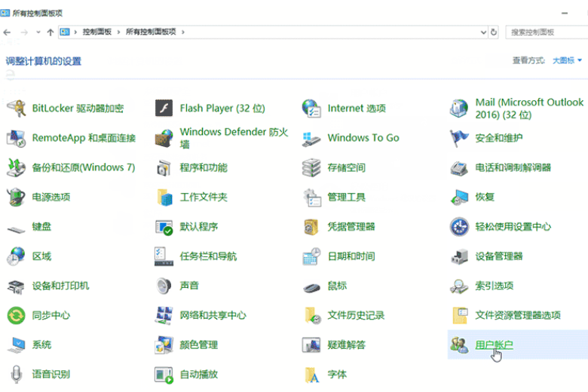Click the 设备管理器 link text
The height and width of the screenshot is (392, 588).
point(499,256)
